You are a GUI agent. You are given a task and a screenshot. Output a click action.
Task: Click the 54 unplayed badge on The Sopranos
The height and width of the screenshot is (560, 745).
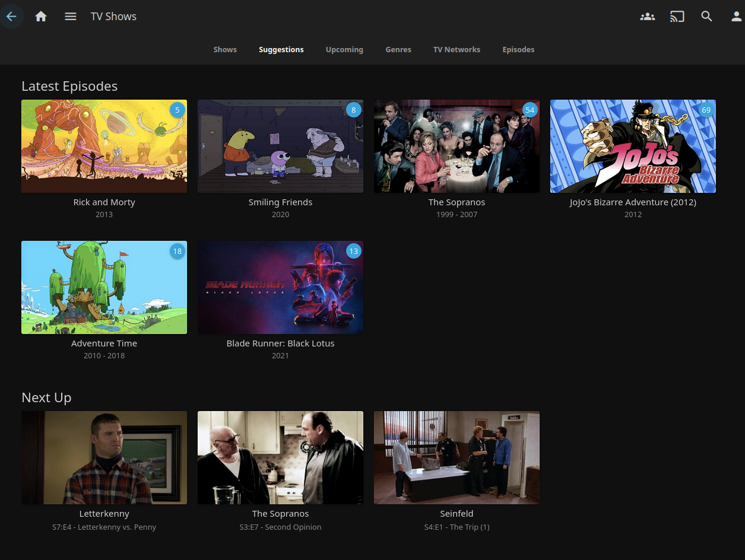pyautogui.click(x=530, y=110)
